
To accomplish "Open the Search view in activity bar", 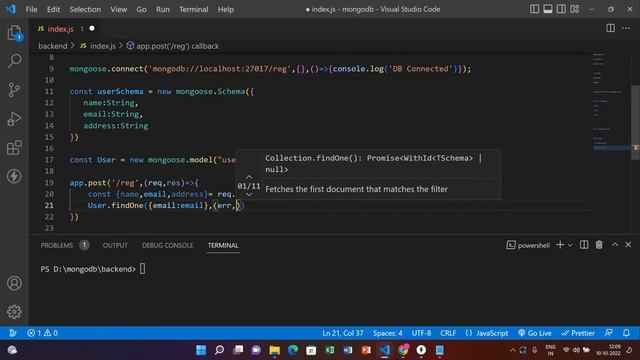I will [14, 61].
